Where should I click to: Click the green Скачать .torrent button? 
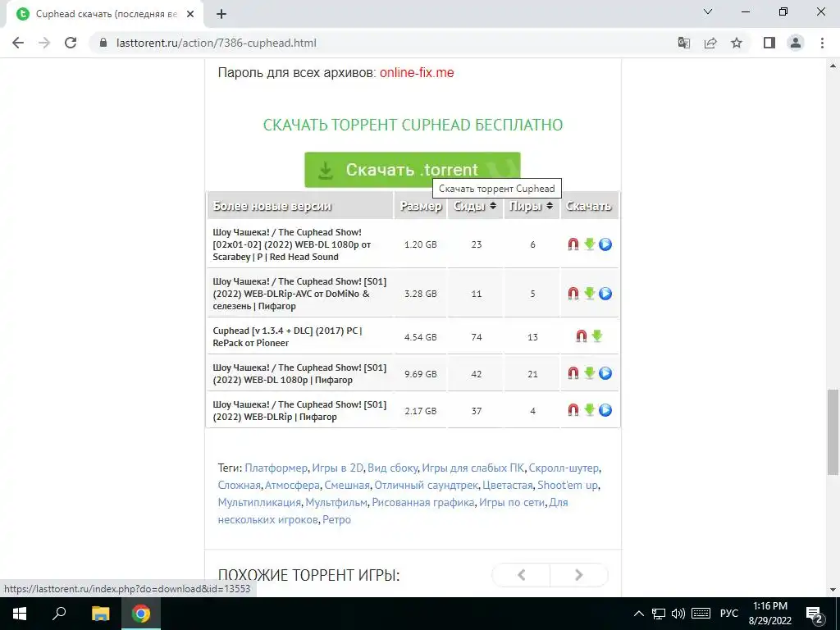413,170
